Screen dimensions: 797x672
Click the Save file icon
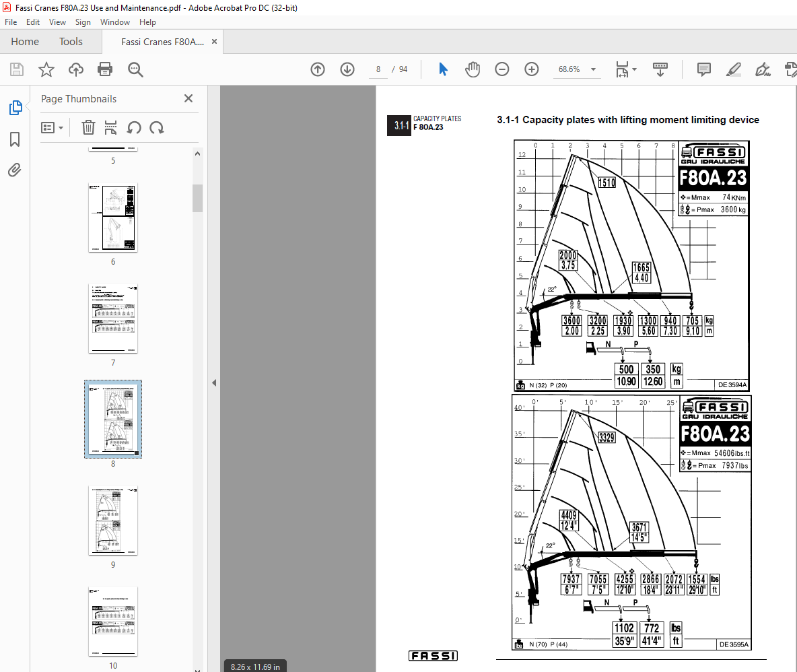point(17,69)
